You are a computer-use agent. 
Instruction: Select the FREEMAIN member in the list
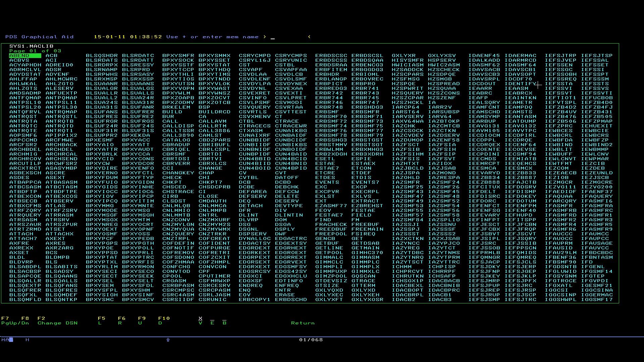367,229
